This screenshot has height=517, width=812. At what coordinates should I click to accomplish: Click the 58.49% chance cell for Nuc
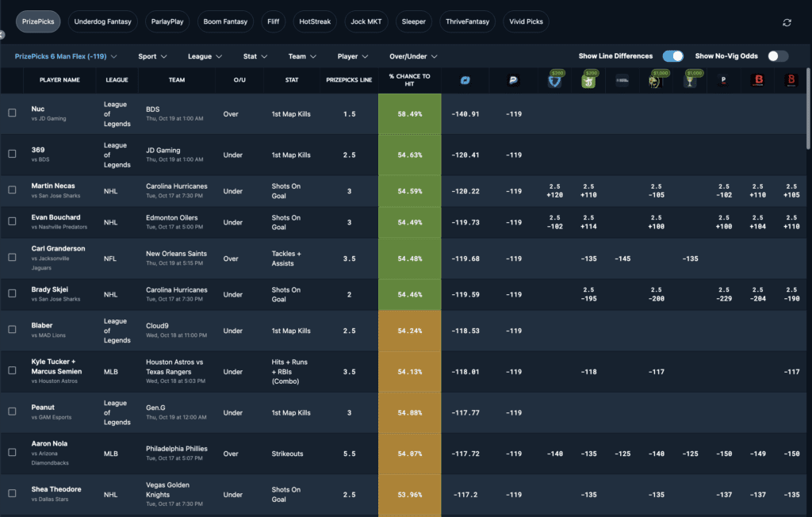(410, 114)
